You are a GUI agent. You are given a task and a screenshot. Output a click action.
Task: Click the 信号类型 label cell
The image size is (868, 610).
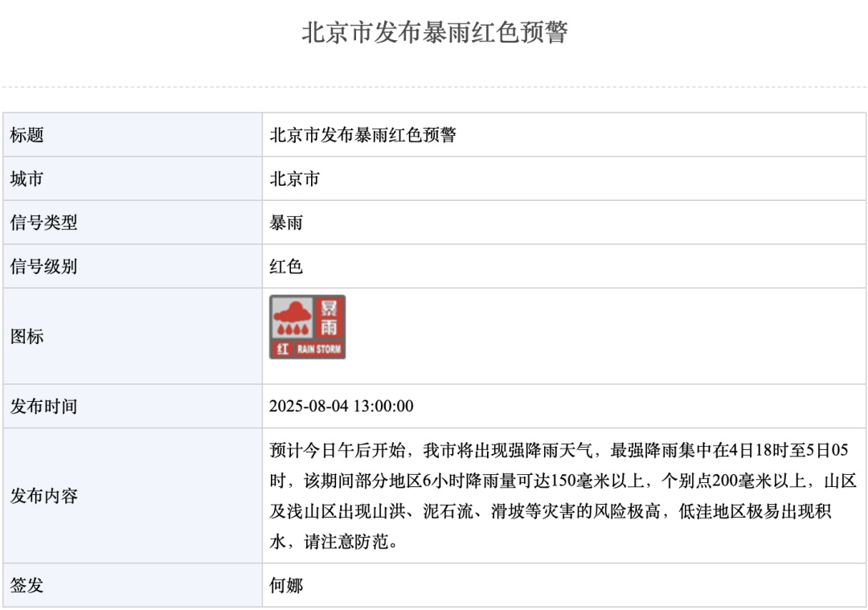[x=40, y=222]
